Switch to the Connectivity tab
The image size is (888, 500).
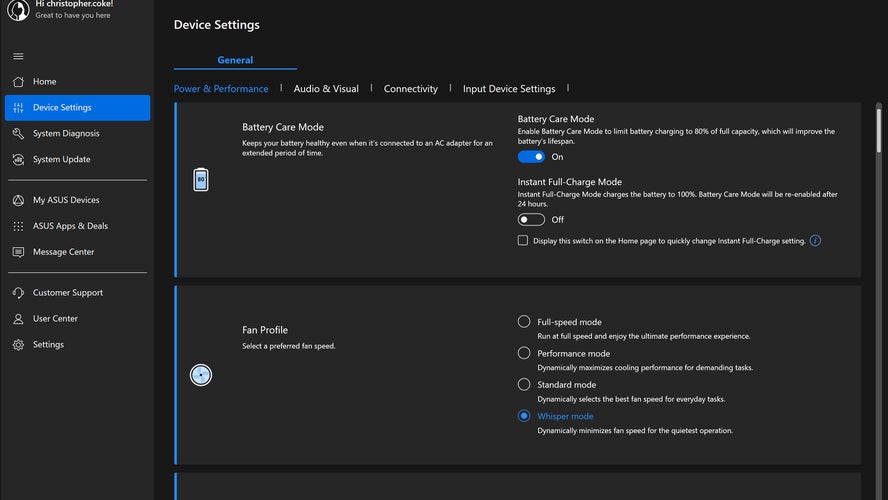[x=410, y=89]
